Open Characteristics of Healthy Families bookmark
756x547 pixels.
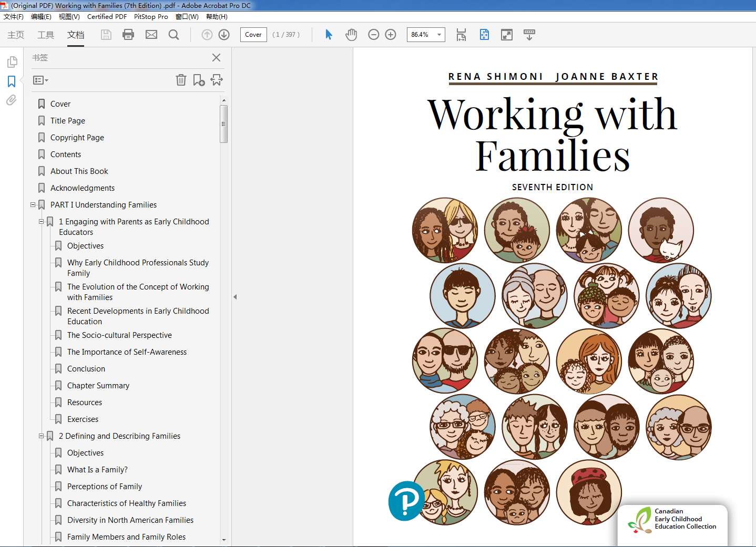click(127, 503)
